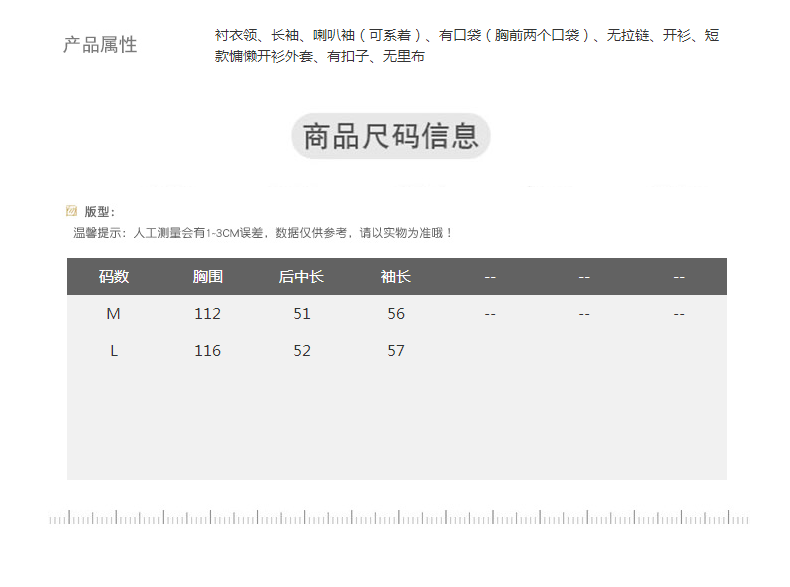Screen dimensions: 790x587
Task: Click the 胸围 column header
Action: click(x=208, y=277)
